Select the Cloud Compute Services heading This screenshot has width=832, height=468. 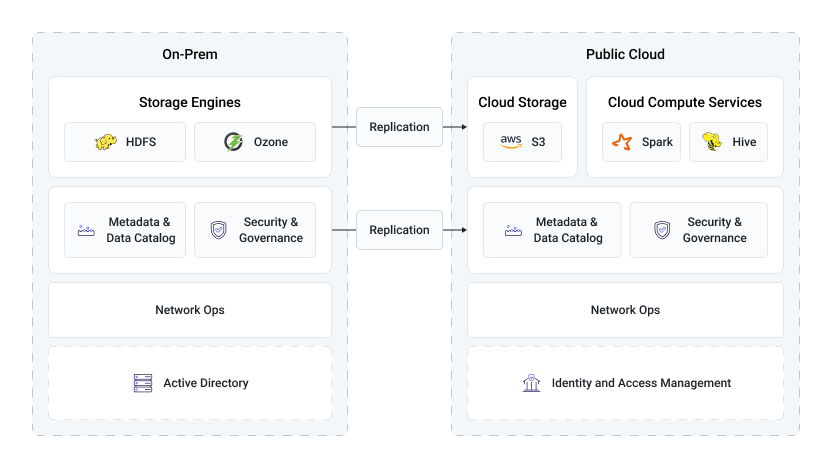685,102
